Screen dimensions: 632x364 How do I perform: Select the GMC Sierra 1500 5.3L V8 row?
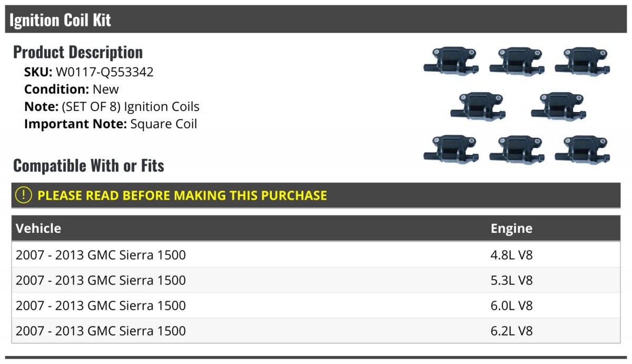[x=316, y=280]
